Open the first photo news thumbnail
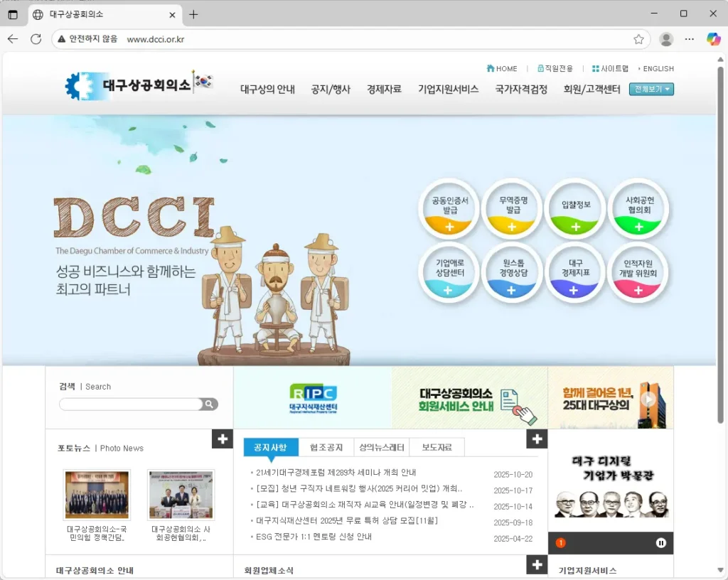728x580 pixels. 97,495
